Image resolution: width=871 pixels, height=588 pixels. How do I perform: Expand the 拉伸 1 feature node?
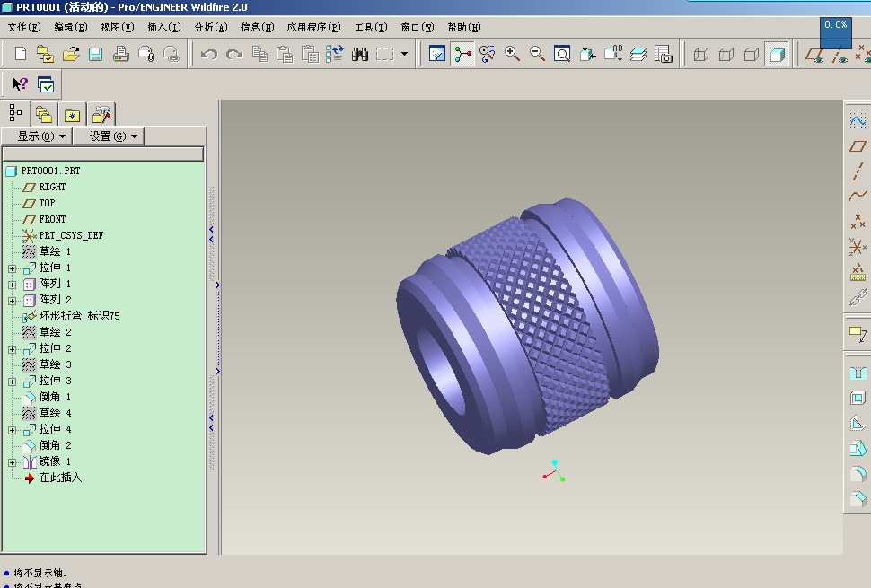click(x=13, y=268)
